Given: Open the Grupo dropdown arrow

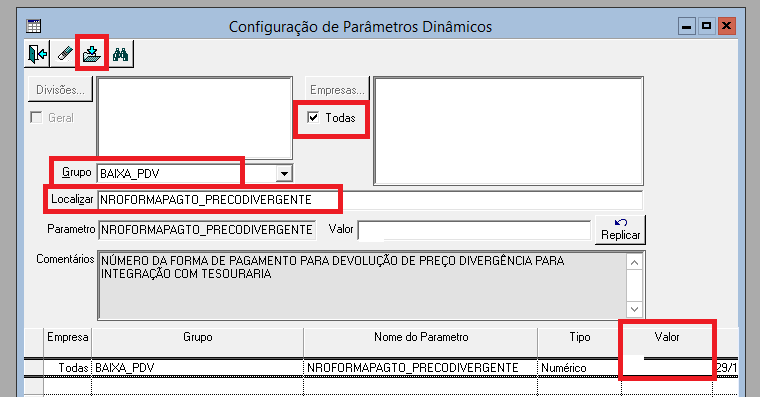Looking at the screenshot, I should point(284,173).
